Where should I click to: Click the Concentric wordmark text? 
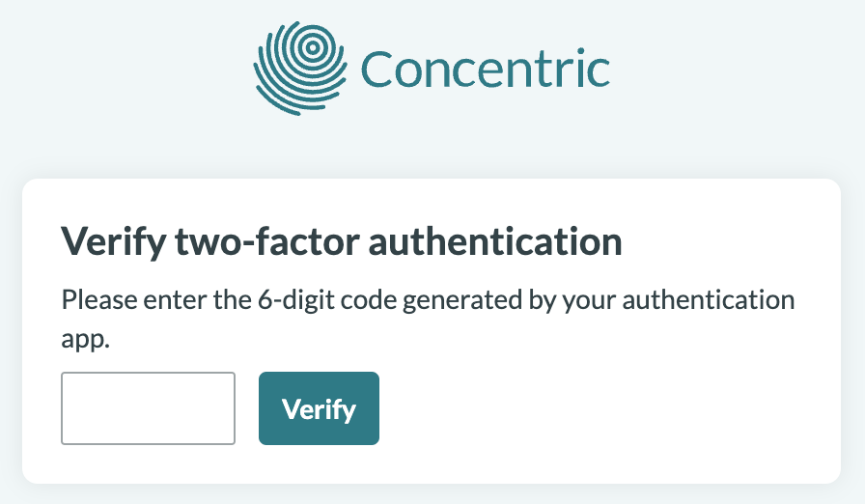click(485, 69)
